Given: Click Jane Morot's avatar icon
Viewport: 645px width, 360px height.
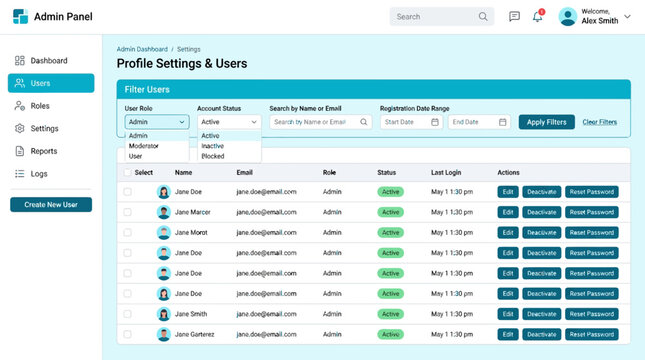Looking at the screenshot, I should [x=164, y=232].
